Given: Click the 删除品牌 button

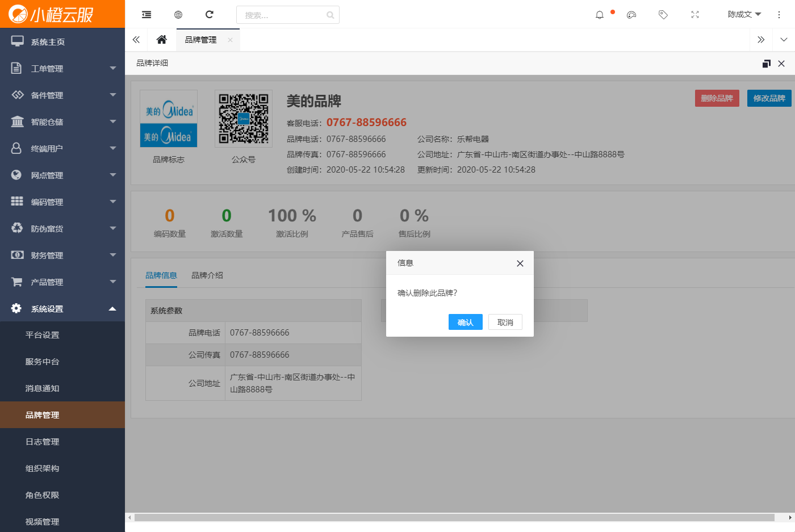Looking at the screenshot, I should pyautogui.click(x=717, y=98).
